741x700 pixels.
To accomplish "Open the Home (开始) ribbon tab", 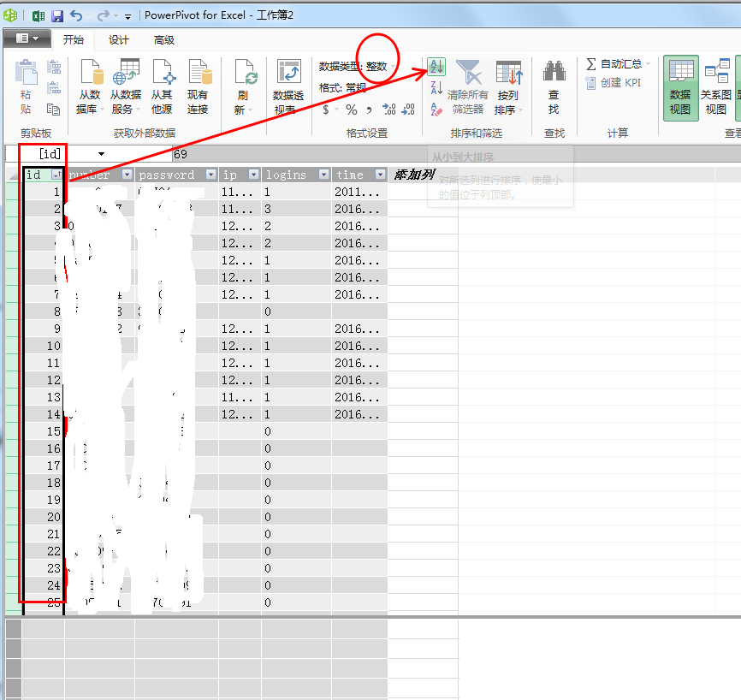I will click(x=74, y=39).
